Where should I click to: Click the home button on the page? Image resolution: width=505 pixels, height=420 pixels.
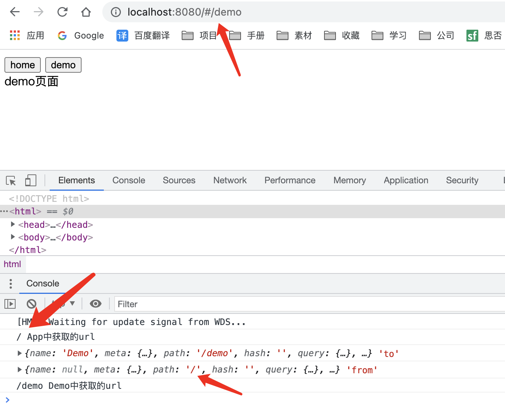coord(23,65)
